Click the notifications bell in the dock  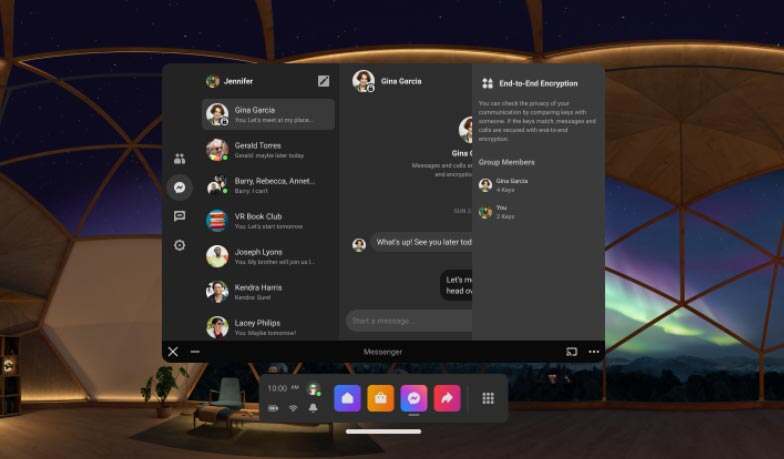313,408
